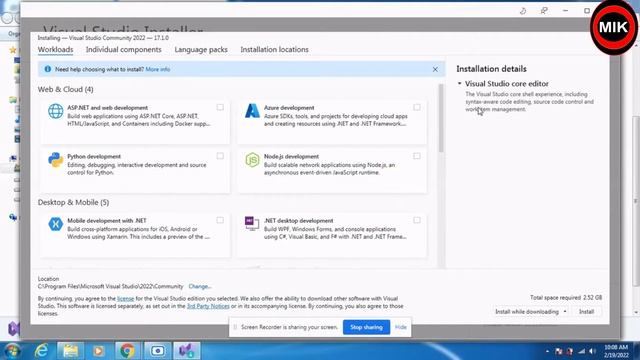
Task: Open Windows Media Player taskbar icon
Action: tap(98, 350)
